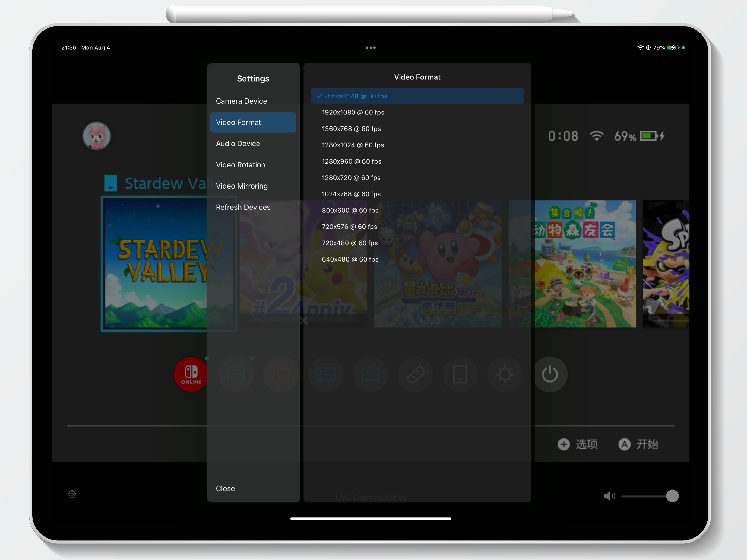Tap Close in Settings panel
The width and height of the screenshot is (747, 560).
tap(225, 488)
